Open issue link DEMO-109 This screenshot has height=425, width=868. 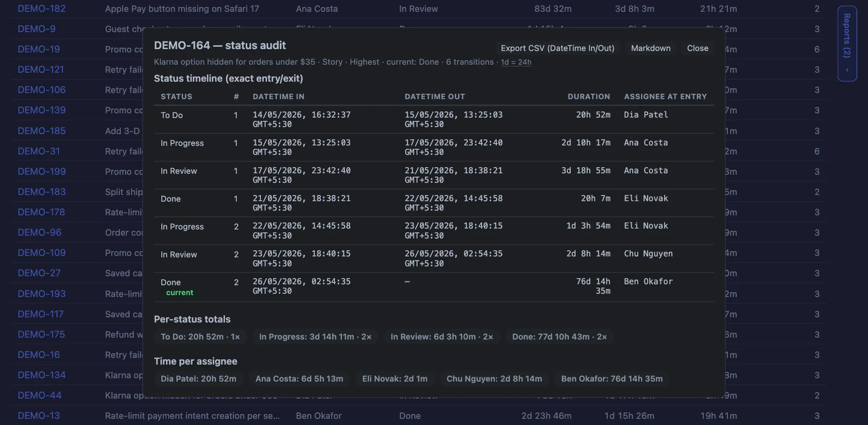coord(42,253)
